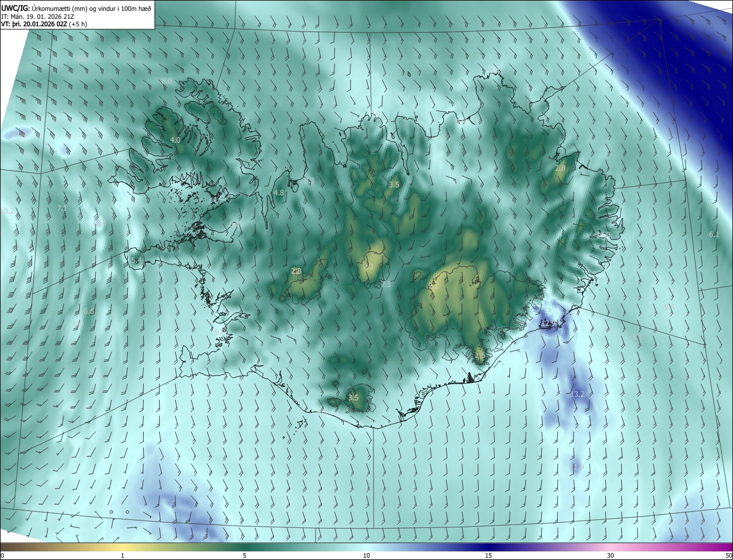Click the 10 label on the color scale

click(366, 556)
